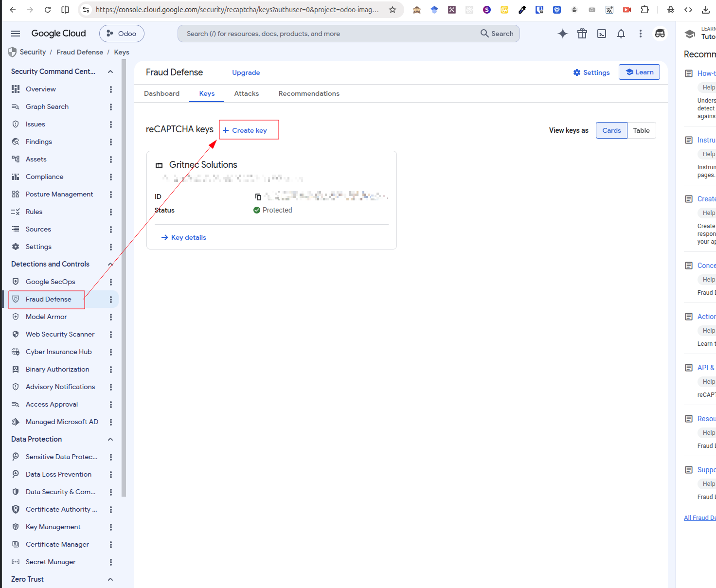The image size is (716, 588).
Task: Collapse the Zero Trust section
Action: pyautogui.click(x=110, y=579)
